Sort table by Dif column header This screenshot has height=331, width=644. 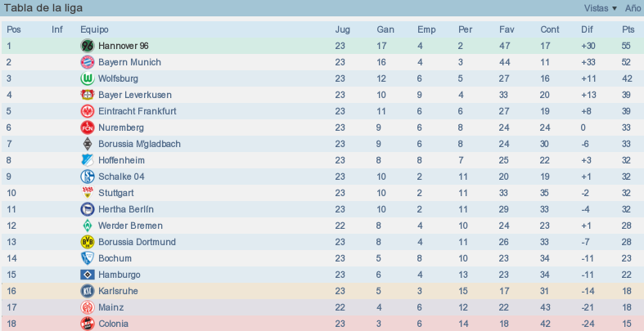point(587,29)
